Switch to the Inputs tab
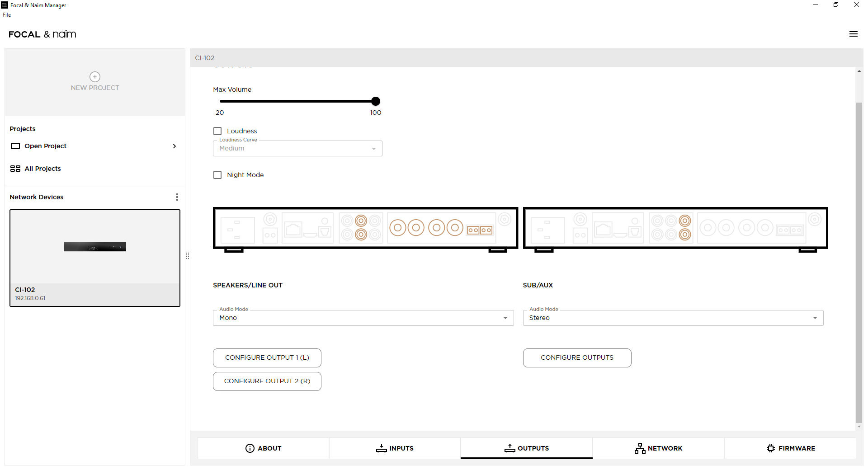Viewport: 868px width, 470px height. pos(395,448)
